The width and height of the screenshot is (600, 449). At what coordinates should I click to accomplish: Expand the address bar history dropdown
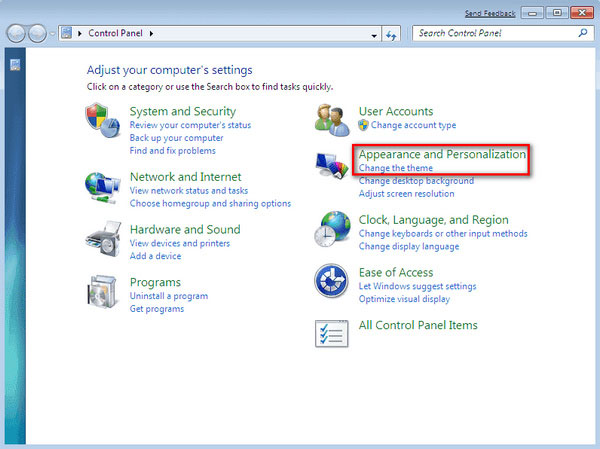(374, 36)
